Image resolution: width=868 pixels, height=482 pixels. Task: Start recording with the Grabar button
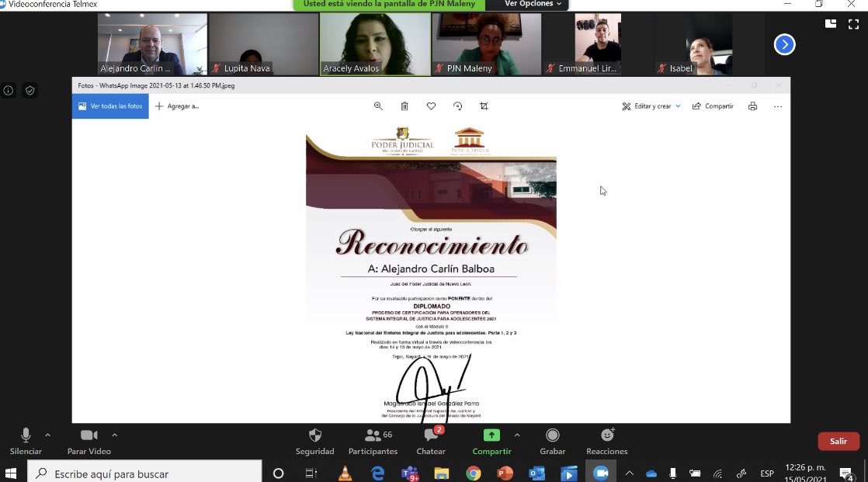pos(553,442)
